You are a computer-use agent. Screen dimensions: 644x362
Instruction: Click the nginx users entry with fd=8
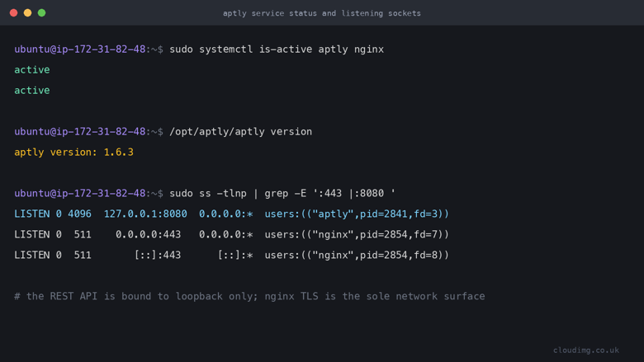click(357, 255)
